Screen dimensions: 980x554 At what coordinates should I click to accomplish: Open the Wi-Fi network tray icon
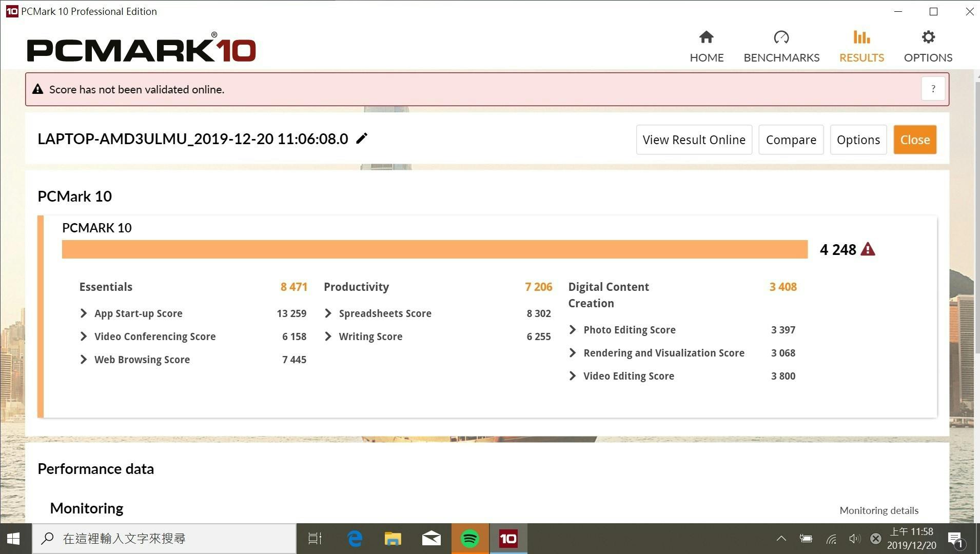(x=831, y=539)
